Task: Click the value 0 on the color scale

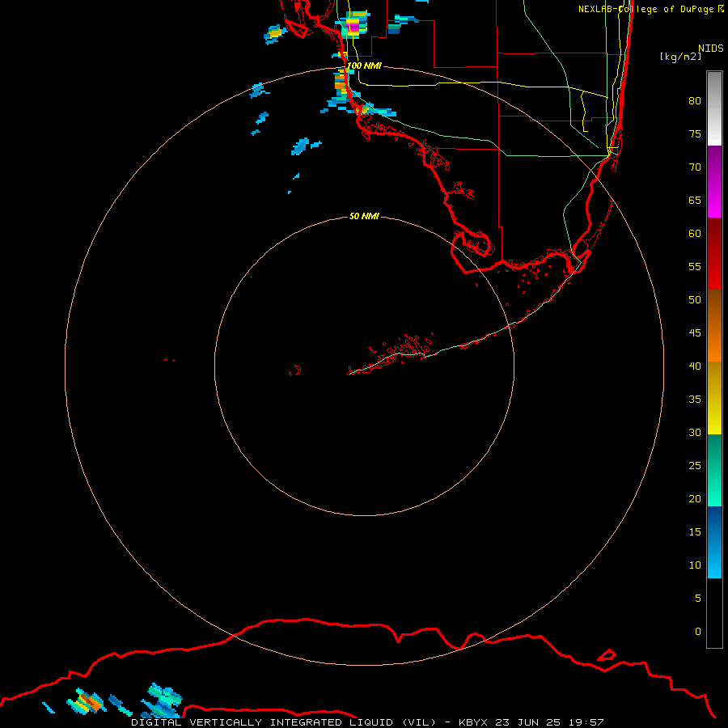Action: point(698,632)
